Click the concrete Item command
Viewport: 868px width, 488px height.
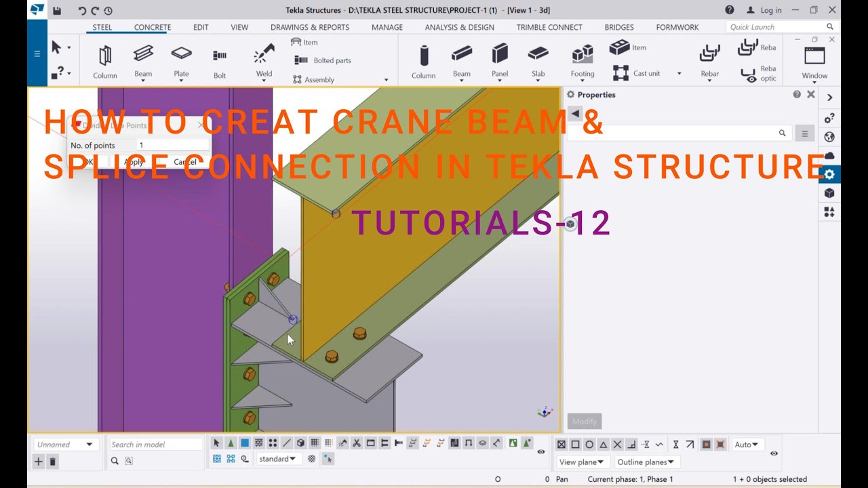point(628,47)
